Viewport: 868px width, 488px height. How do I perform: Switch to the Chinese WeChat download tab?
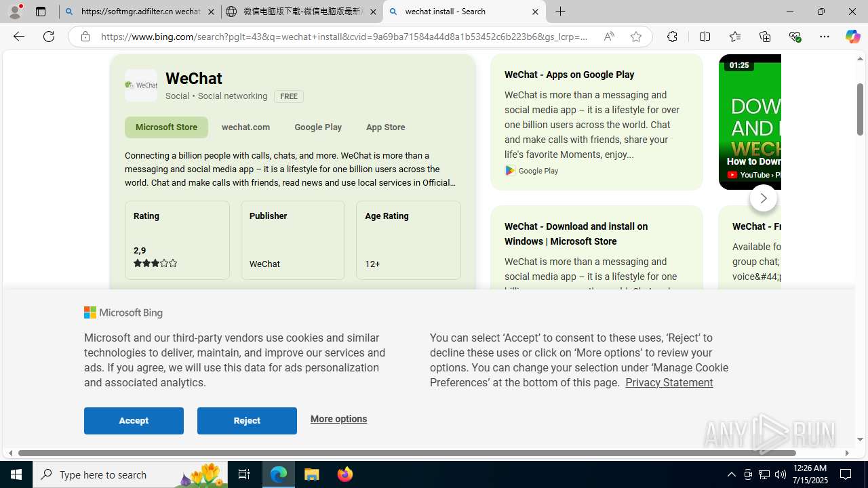point(302,12)
